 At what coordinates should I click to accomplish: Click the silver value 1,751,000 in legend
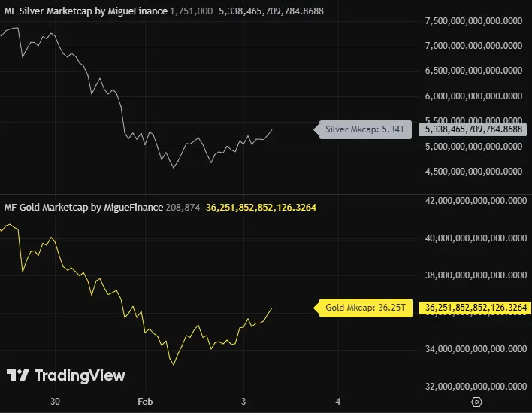tap(192, 11)
